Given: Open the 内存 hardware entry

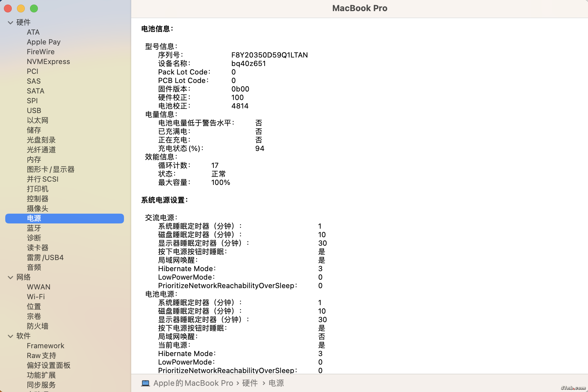Looking at the screenshot, I should (34, 160).
